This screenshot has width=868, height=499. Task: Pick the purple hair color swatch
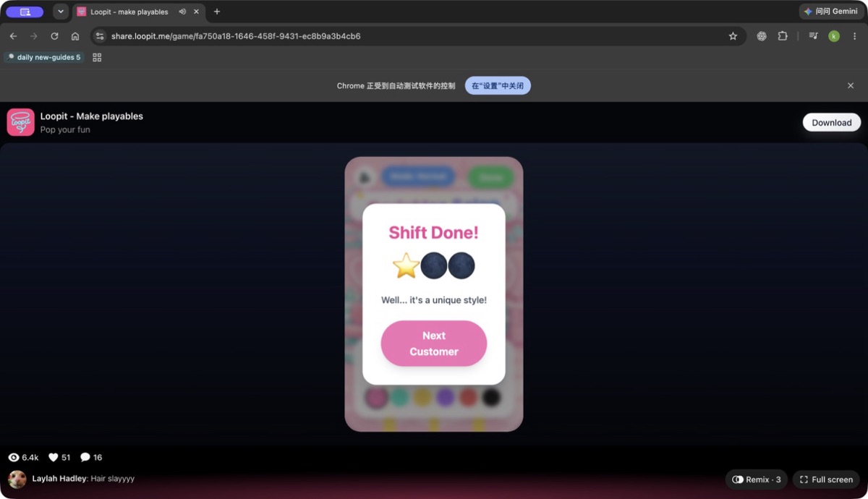click(x=446, y=396)
